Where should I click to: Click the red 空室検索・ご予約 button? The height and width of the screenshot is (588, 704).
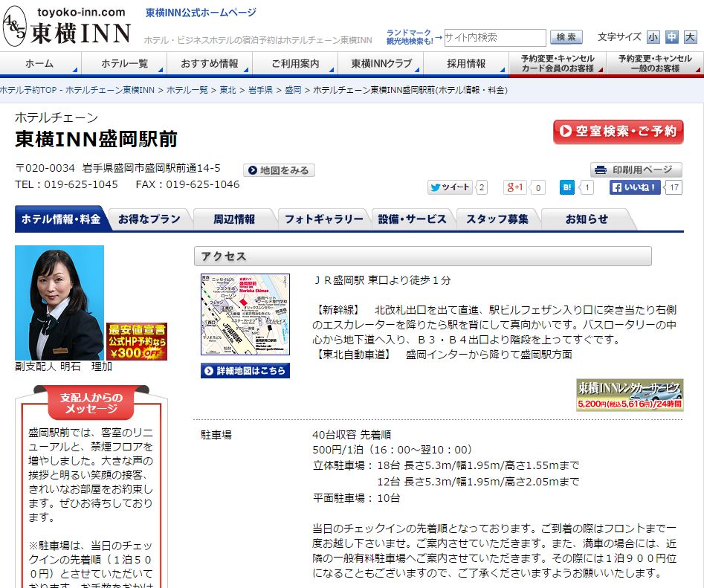click(618, 132)
